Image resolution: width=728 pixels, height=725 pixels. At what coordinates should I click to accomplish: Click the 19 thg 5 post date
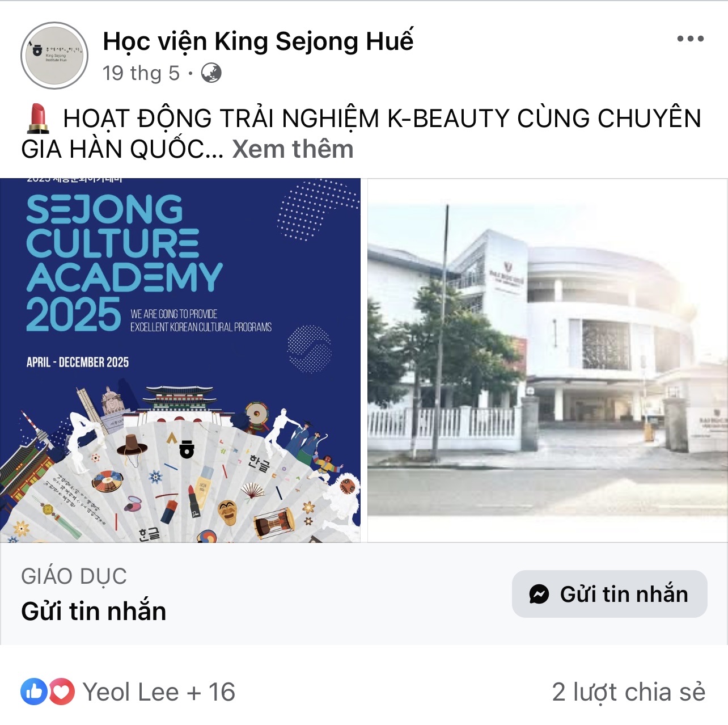(x=141, y=73)
